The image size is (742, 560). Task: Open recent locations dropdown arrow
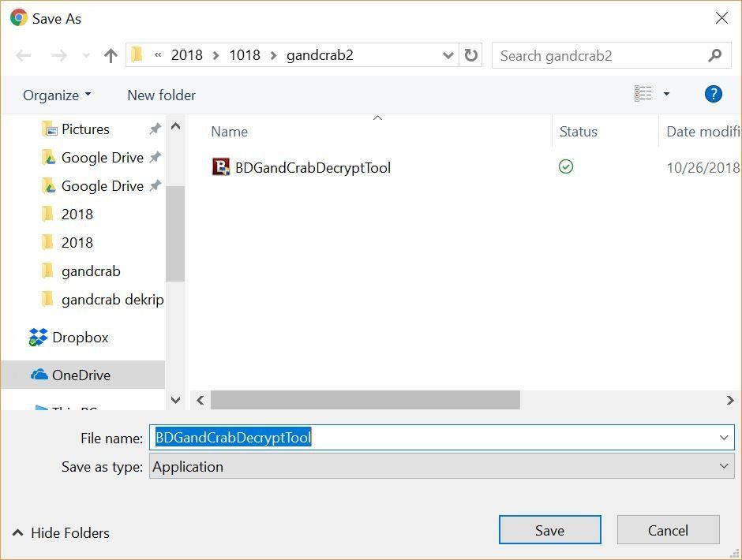pyautogui.click(x=86, y=56)
